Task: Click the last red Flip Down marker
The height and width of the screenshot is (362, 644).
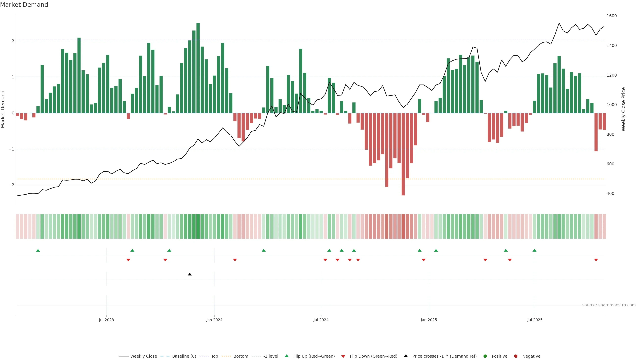Action: [x=596, y=260]
